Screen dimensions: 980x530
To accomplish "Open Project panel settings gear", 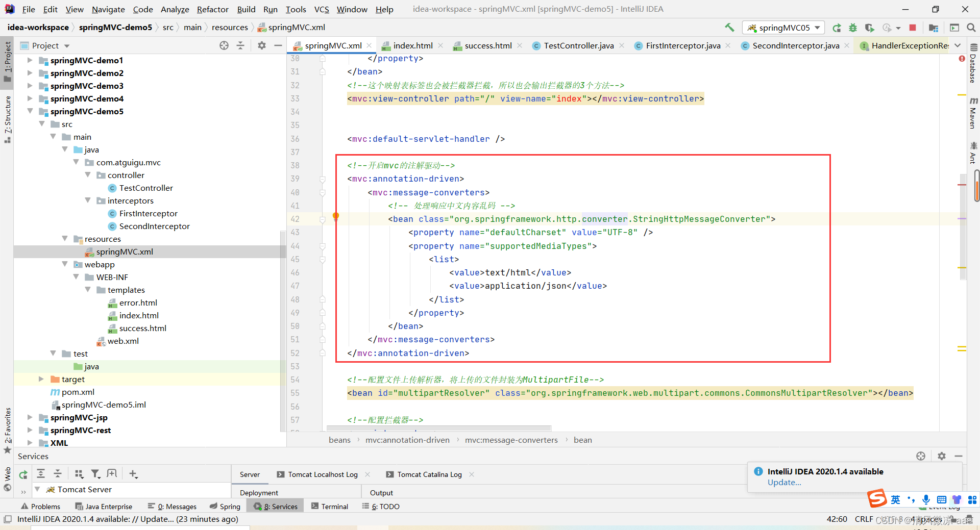I will pyautogui.click(x=262, y=45).
